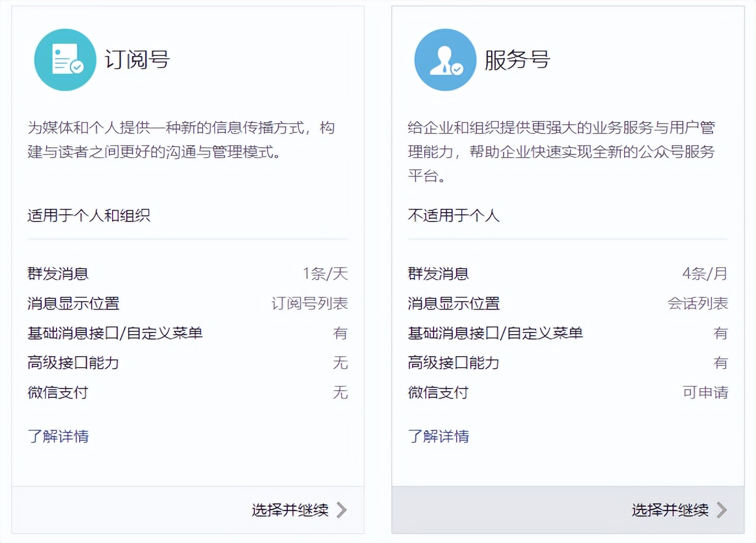Select the 订阅号 title heading

pos(137,60)
